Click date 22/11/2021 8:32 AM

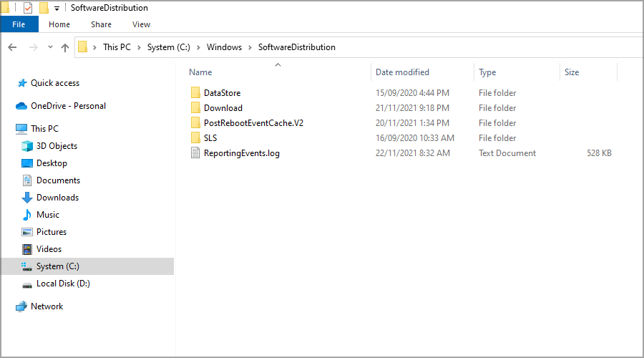pos(412,153)
